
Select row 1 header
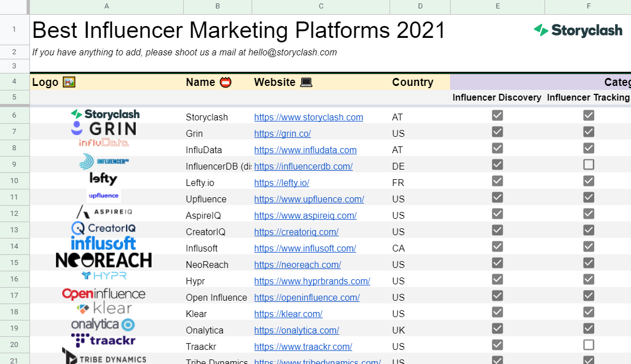coord(14,29)
